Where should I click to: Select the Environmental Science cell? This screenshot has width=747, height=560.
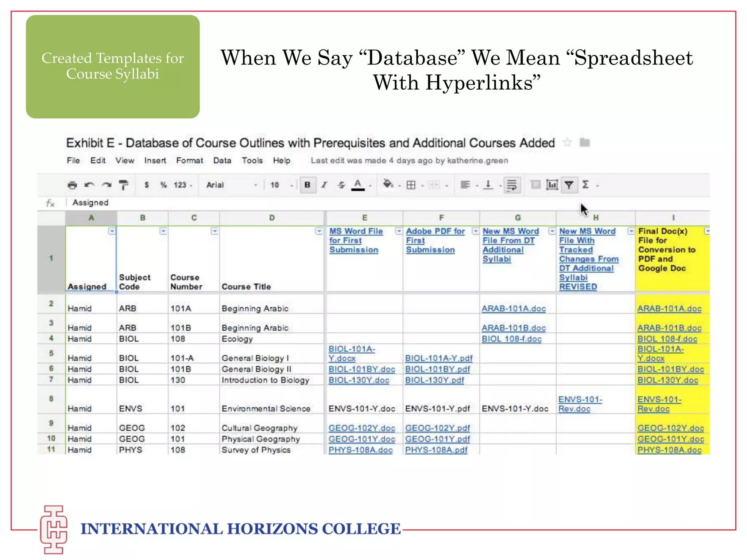(x=272, y=400)
